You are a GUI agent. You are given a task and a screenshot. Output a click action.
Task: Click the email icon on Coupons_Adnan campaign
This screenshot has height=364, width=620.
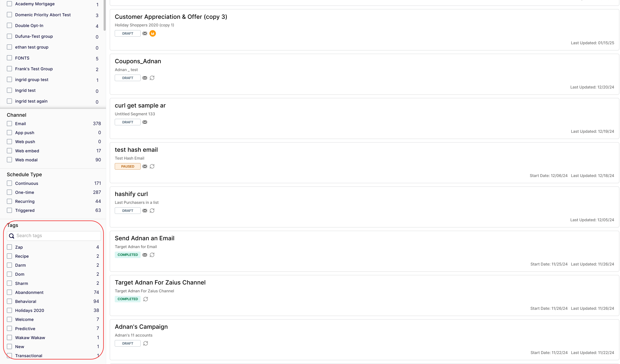(145, 78)
